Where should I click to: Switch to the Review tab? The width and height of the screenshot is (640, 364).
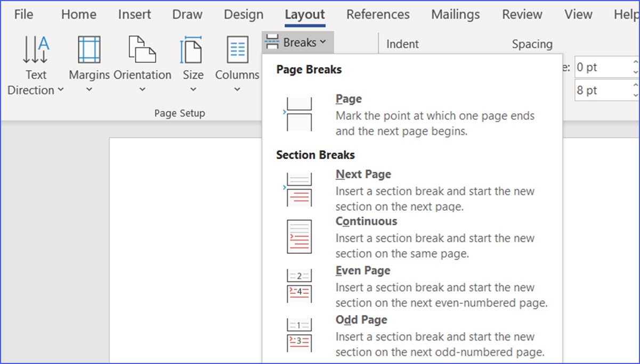tap(522, 14)
